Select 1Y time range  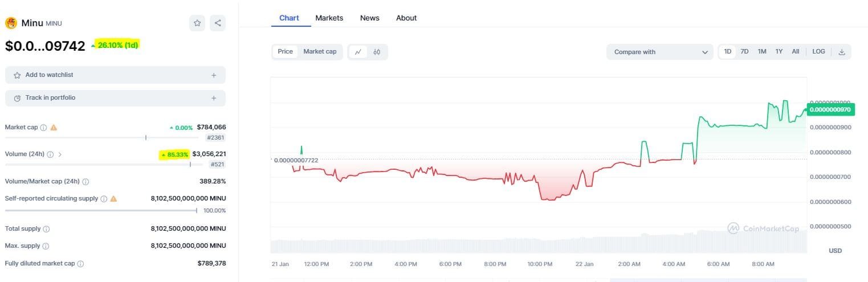779,52
